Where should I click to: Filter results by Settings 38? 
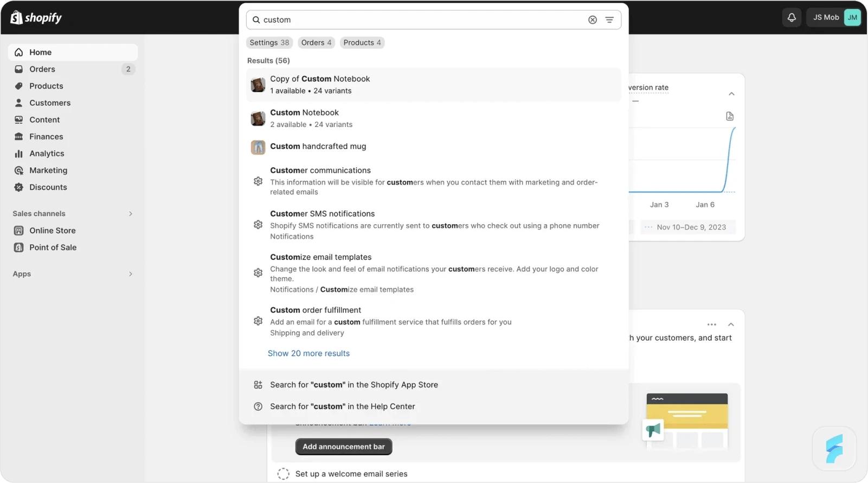[269, 42]
